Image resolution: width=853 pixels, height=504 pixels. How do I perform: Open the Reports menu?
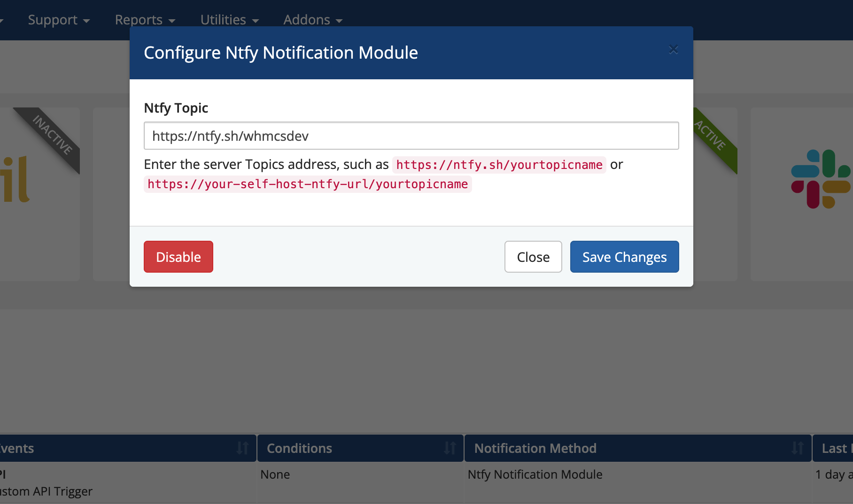click(145, 20)
